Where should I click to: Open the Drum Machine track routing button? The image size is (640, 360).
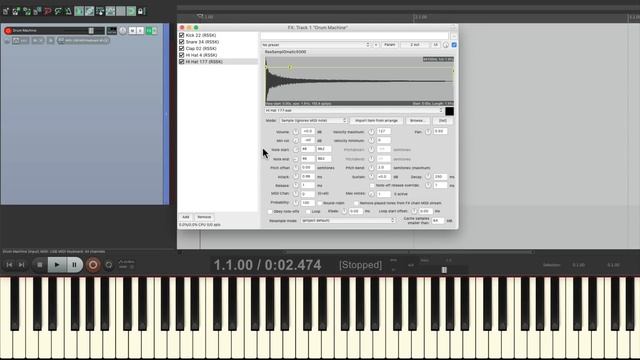(111, 30)
